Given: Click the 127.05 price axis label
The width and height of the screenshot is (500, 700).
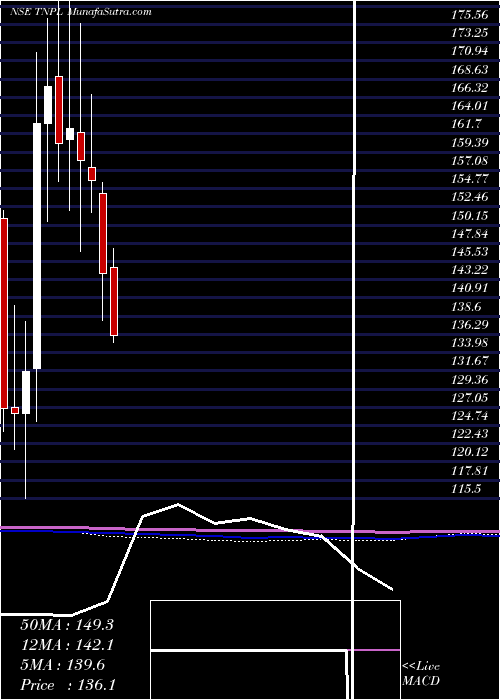Looking at the screenshot, I should click(469, 398).
